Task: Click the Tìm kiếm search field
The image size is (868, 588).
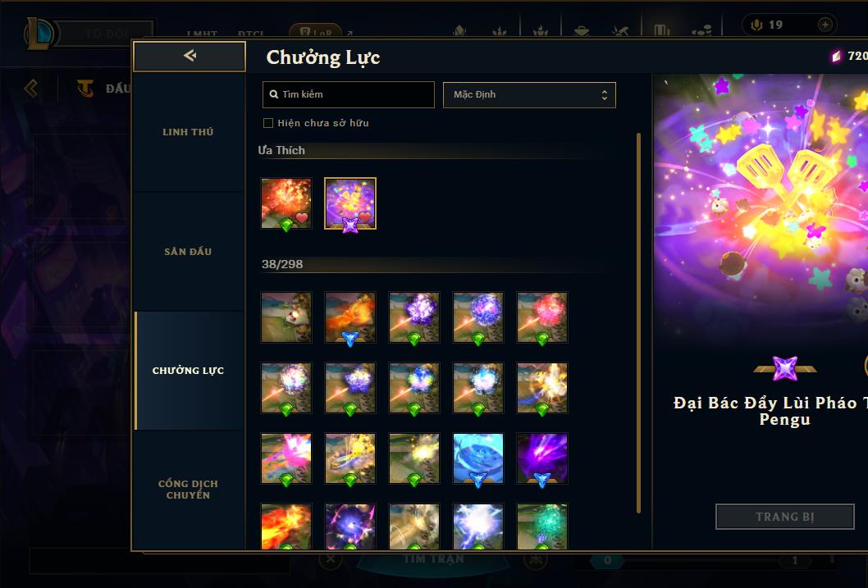Action: tap(349, 94)
